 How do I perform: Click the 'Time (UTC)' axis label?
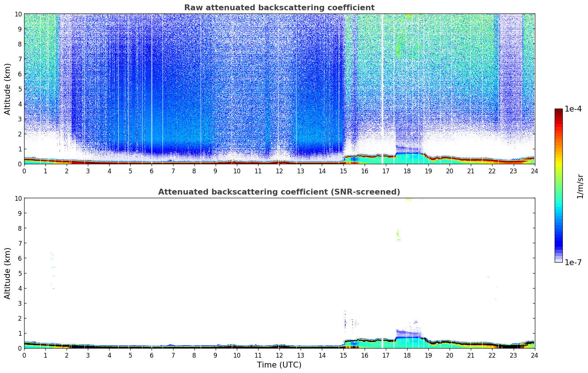click(x=279, y=365)
